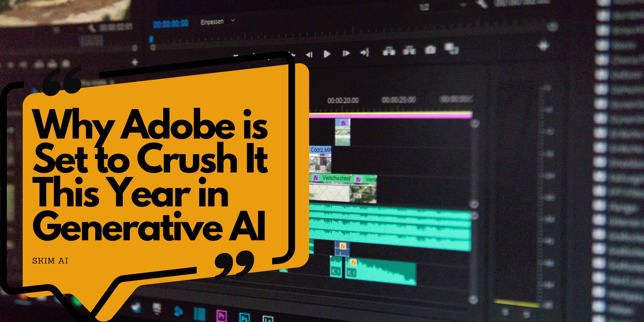Click the Go to Out point icon
Screen dimensions: 644x322
click(365, 52)
